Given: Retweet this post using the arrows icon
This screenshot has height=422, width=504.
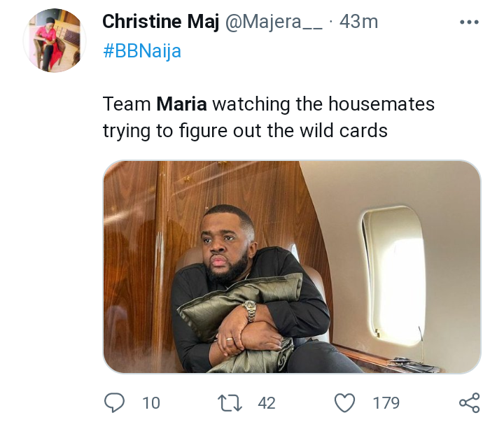Looking at the screenshot, I should [x=231, y=402].
